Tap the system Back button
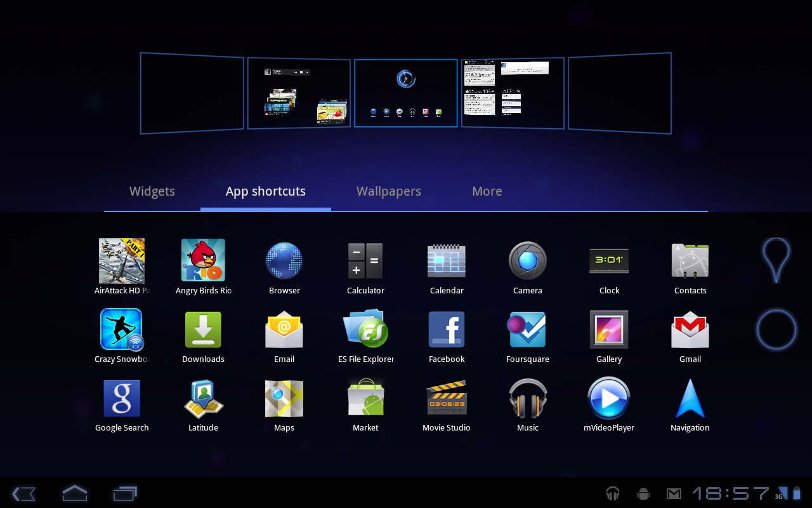This screenshot has width=812, height=508. pyautogui.click(x=23, y=493)
